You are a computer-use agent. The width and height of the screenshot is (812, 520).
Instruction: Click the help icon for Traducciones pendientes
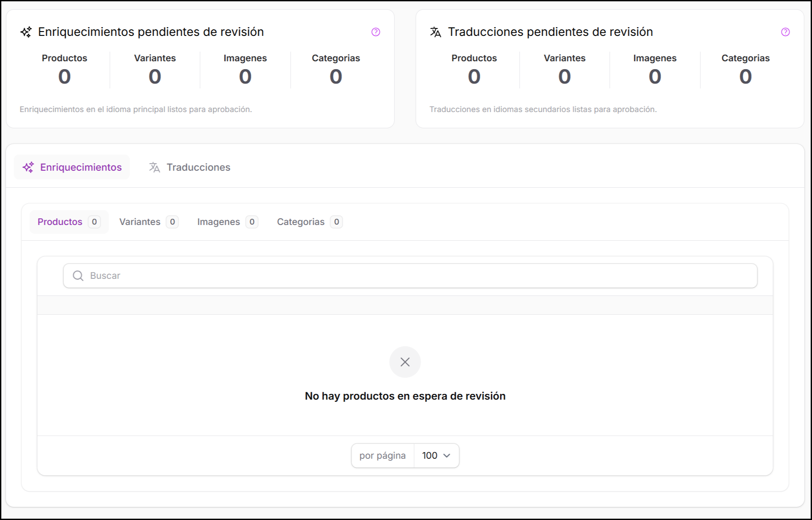pos(785,32)
